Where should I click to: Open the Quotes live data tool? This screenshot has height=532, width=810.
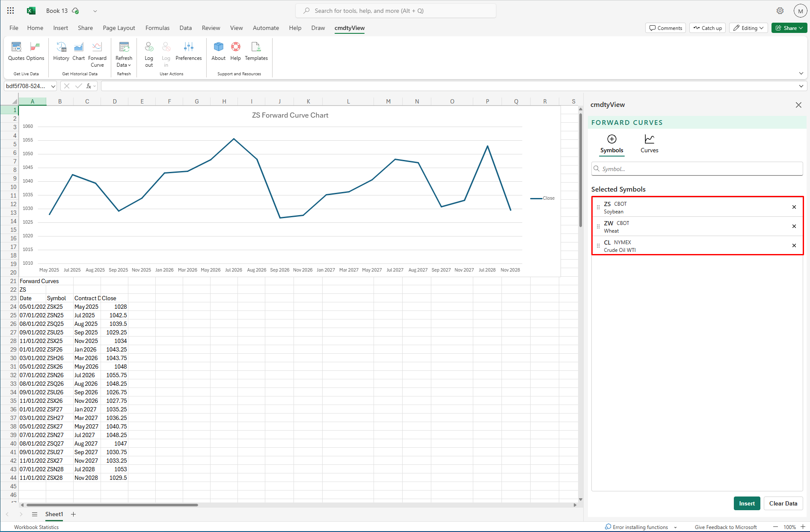(x=16, y=51)
